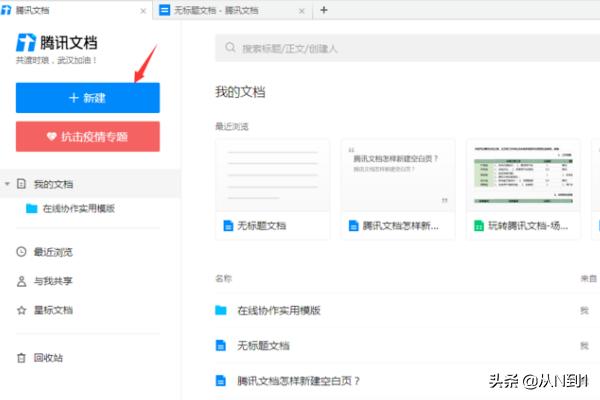600x400 pixels.
Task: Open the 在线协作实用模版 folder in sidebar
Action: (79, 209)
